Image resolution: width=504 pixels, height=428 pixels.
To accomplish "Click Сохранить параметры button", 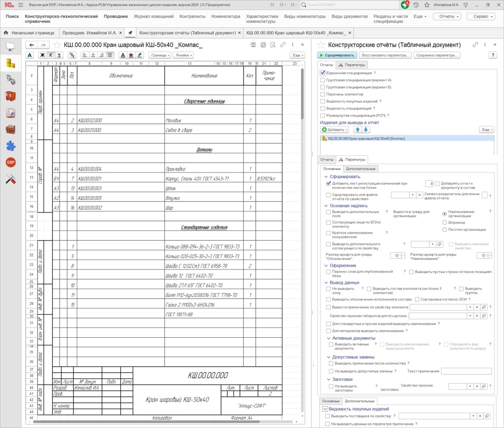I will coord(437,55).
